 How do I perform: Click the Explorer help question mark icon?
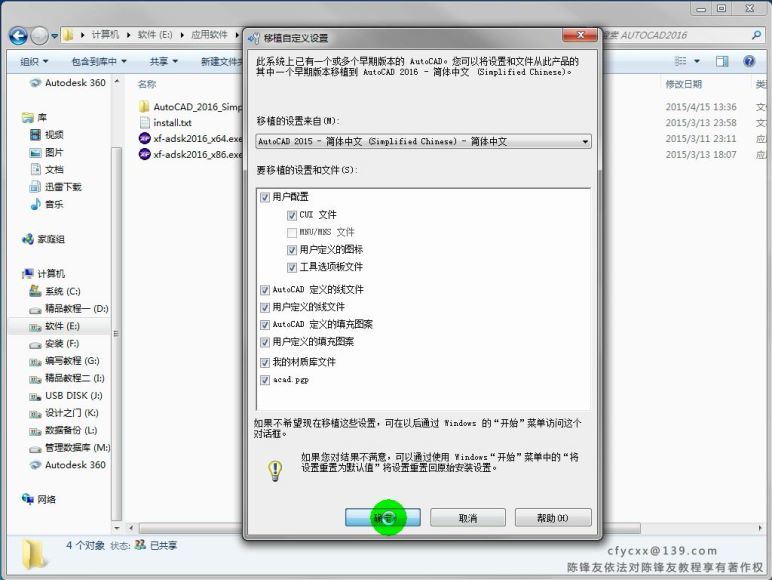(749, 61)
